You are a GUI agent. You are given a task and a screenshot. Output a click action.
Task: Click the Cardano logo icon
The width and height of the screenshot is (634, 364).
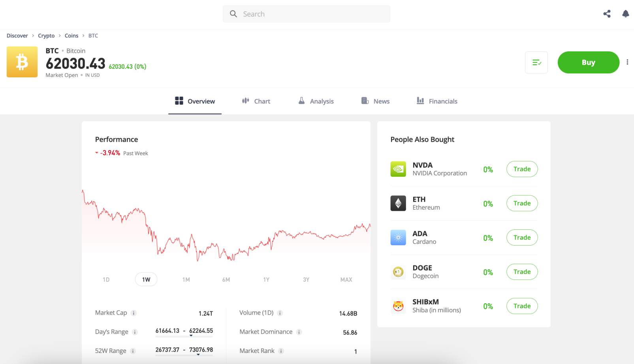click(398, 238)
